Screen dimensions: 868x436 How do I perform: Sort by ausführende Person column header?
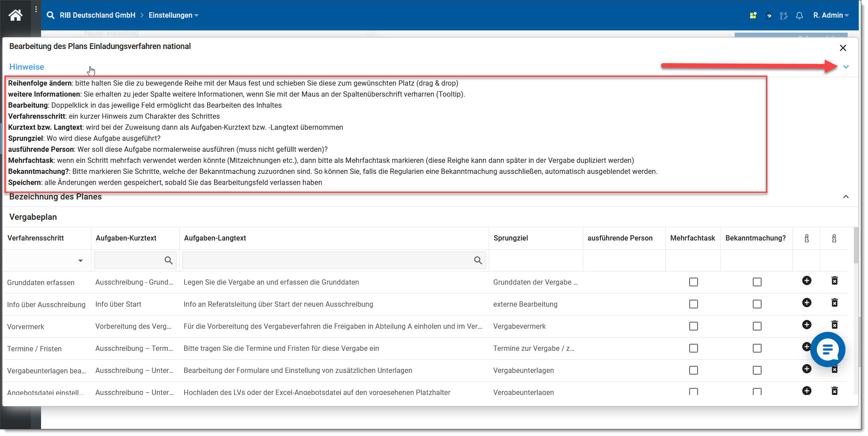click(620, 238)
